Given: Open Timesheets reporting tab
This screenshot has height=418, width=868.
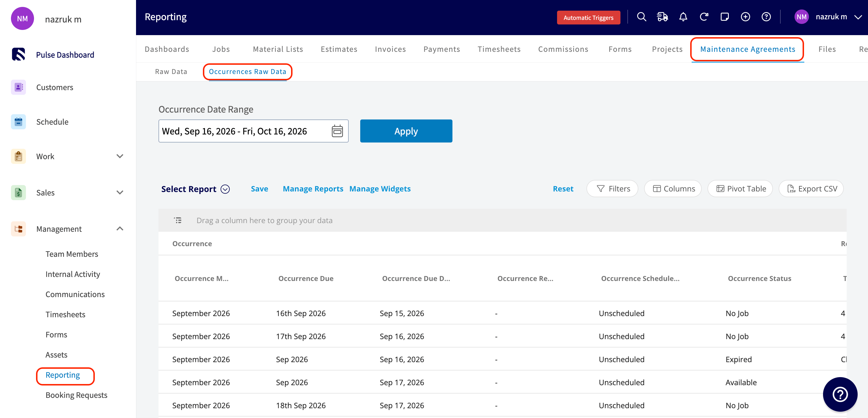Looking at the screenshot, I should point(499,49).
